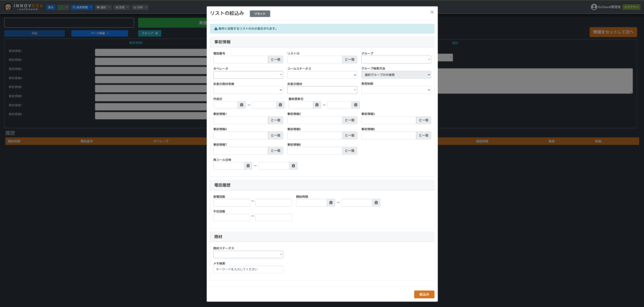Focus the メモ検索 keyword input field
The height and width of the screenshot is (307, 644).
tap(248, 269)
